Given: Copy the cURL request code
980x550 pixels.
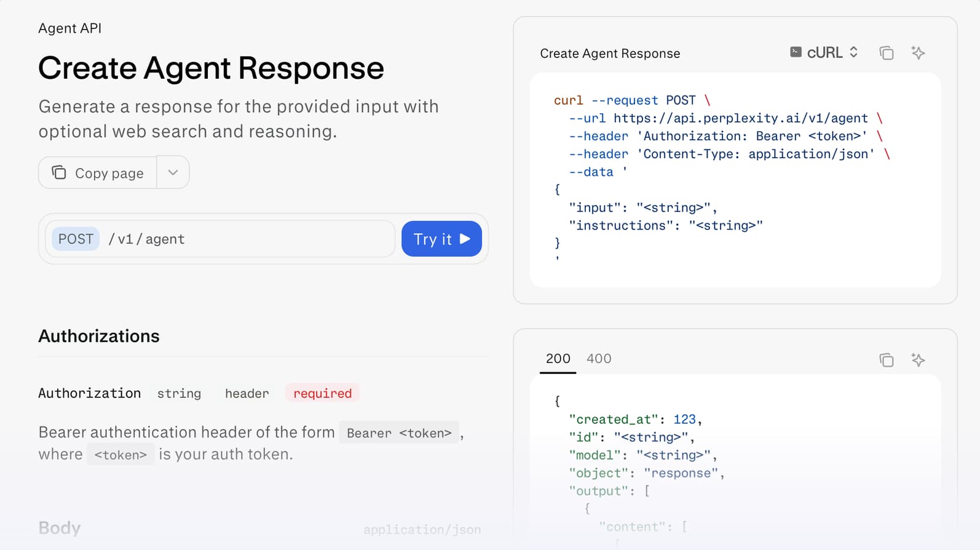Looking at the screenshot, I should coord(886,53).
